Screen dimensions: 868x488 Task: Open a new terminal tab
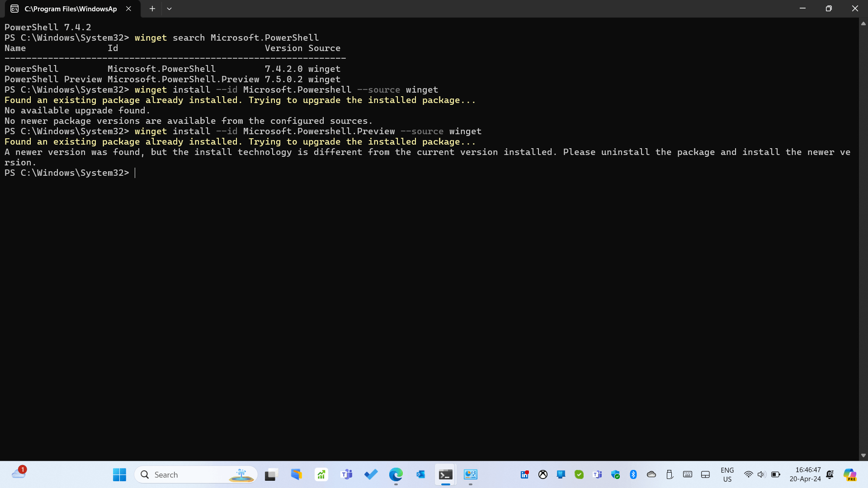152,9
